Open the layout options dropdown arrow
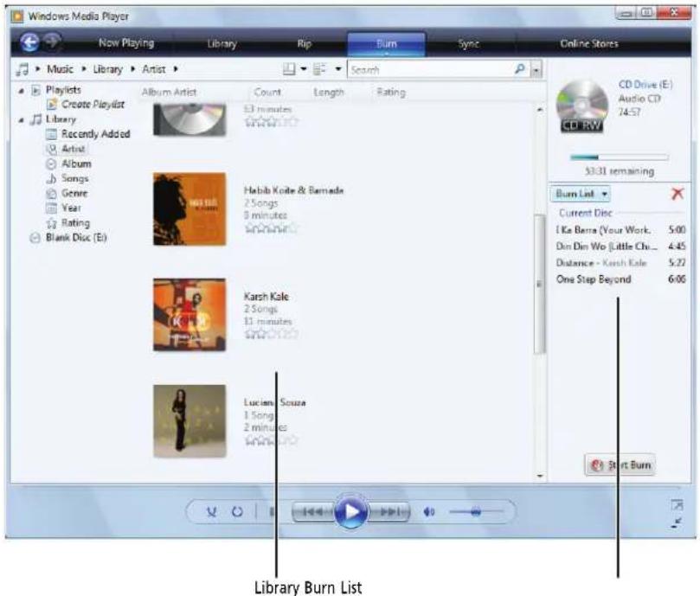Screen dimensions: 700x596 tap(304, 69)
